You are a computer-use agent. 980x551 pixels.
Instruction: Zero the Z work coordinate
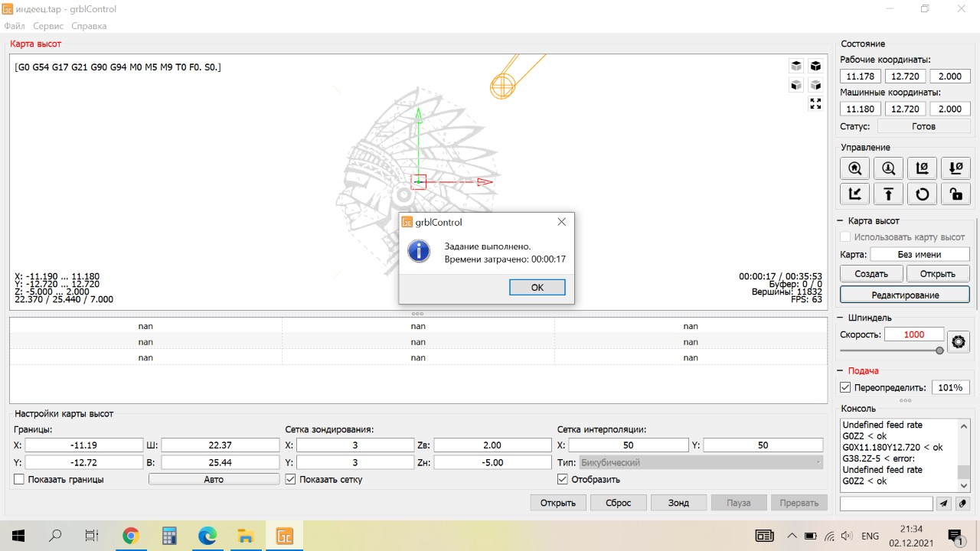point(955,168)
